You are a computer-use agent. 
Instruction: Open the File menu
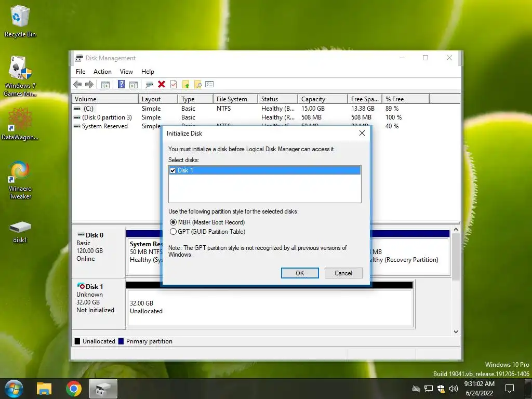point(81,72)
